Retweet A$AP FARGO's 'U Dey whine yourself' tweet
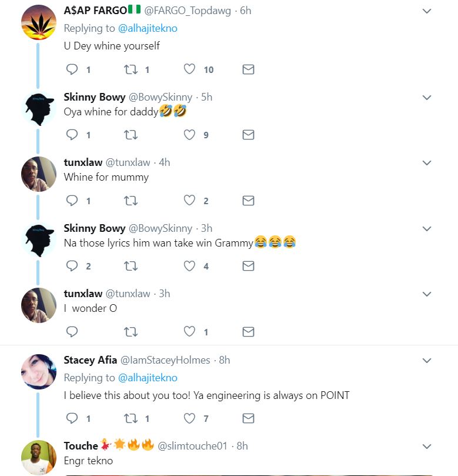Image resolution: width=458 pixels, height=476 pixels. (131, 69)
